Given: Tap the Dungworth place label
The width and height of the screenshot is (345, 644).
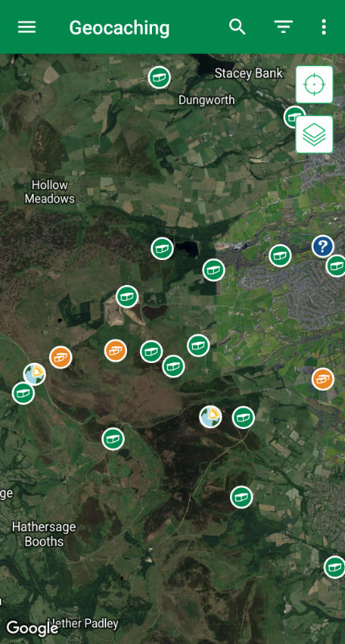Looking at the screenshot, I should 207,100.
